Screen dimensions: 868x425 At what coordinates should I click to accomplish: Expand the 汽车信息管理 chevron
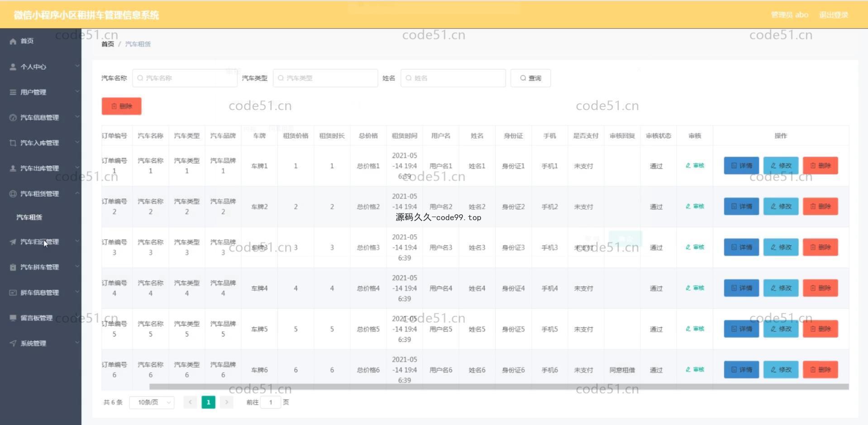click(x=77, y=117)
